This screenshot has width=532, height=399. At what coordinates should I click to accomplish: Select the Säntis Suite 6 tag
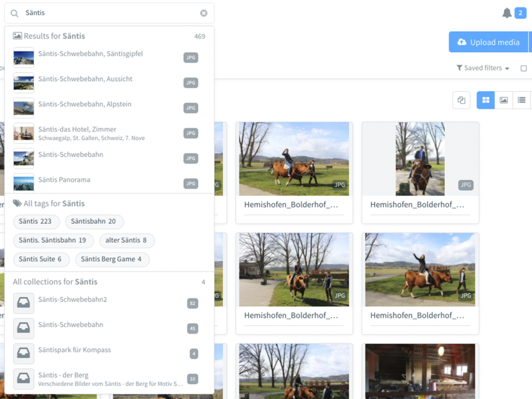[x=40, y=259]
